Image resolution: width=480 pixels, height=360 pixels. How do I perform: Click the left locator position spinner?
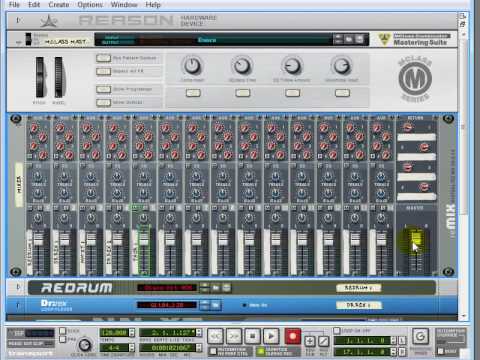tap(394, 341)
